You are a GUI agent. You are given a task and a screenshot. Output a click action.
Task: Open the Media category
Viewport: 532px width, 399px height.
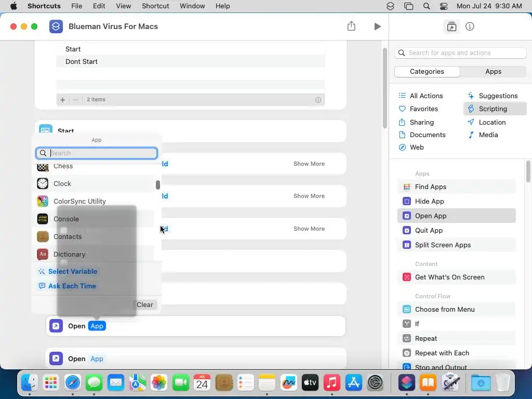483,135
